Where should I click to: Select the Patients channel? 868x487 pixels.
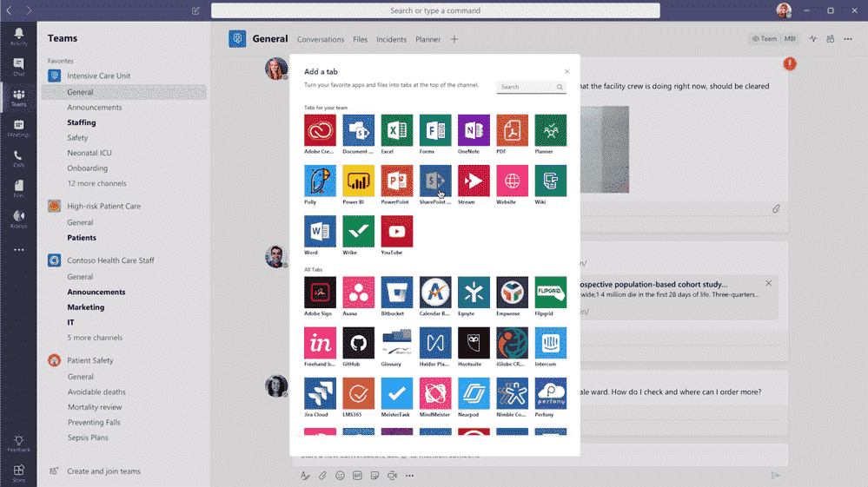(x=82, y=237)
